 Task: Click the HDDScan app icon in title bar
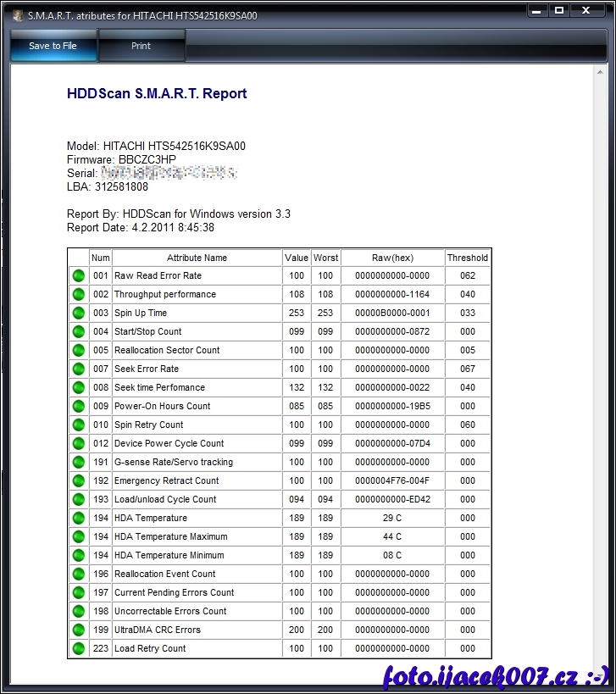click(16, 14)
